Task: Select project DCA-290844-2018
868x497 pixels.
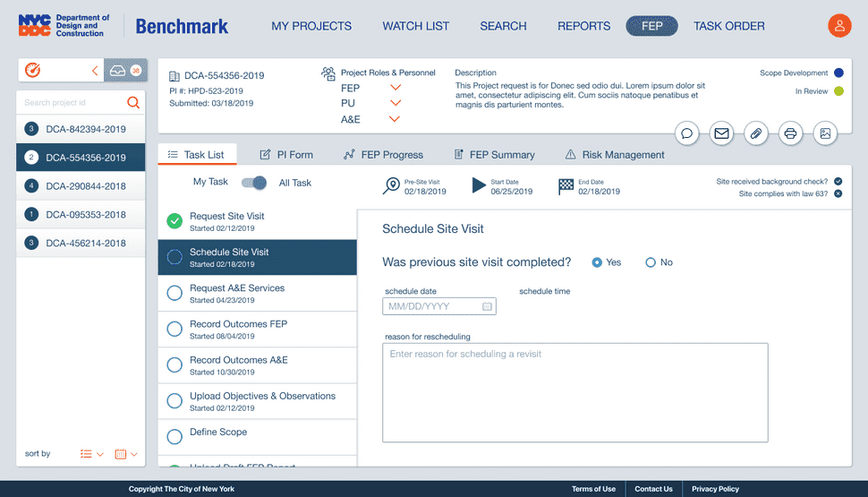Action: [81, 186]
